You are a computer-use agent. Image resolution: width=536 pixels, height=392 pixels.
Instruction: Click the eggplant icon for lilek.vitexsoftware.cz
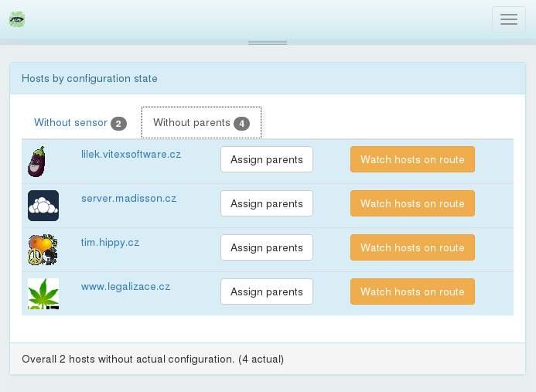pyautogui.click(x=36, y=162)
